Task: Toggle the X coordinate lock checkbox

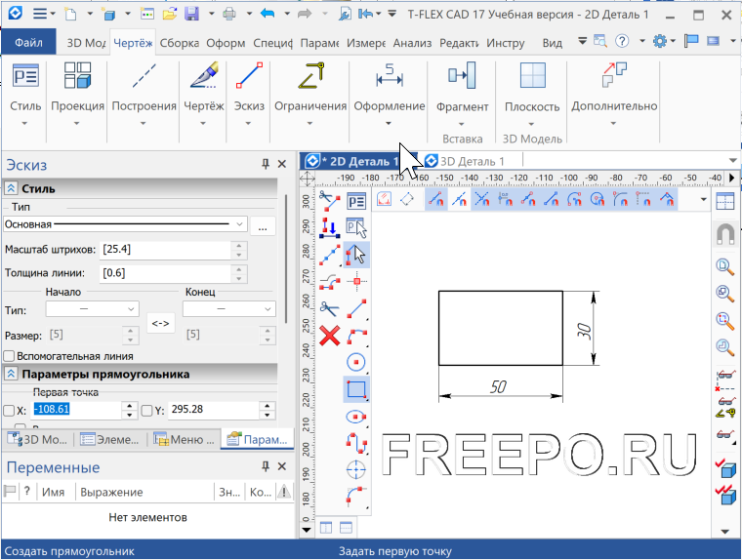Action: (x=10, y=411)
